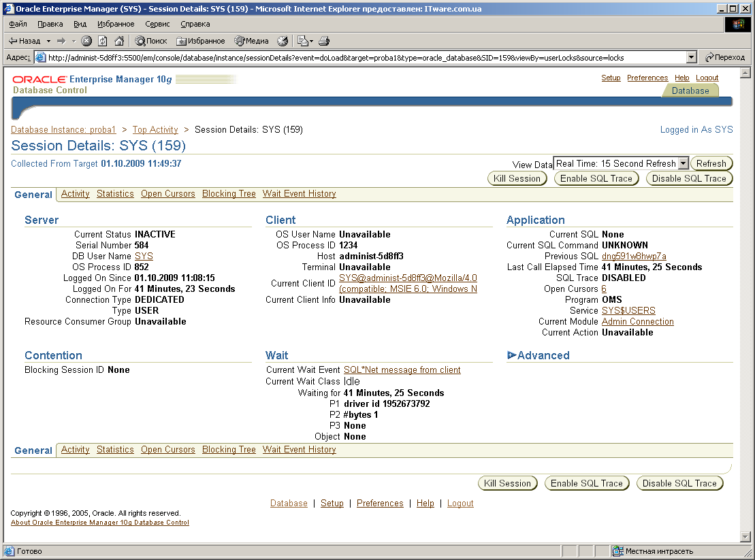Switch to the top Statistics tab
The width and height of the screenshot is (755, 560).
click(115, 193)
